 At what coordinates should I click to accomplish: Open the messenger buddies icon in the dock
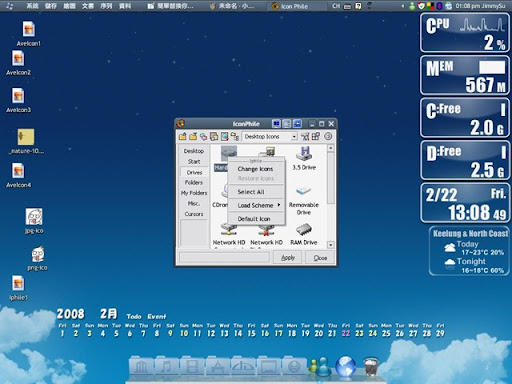(319, 367)
